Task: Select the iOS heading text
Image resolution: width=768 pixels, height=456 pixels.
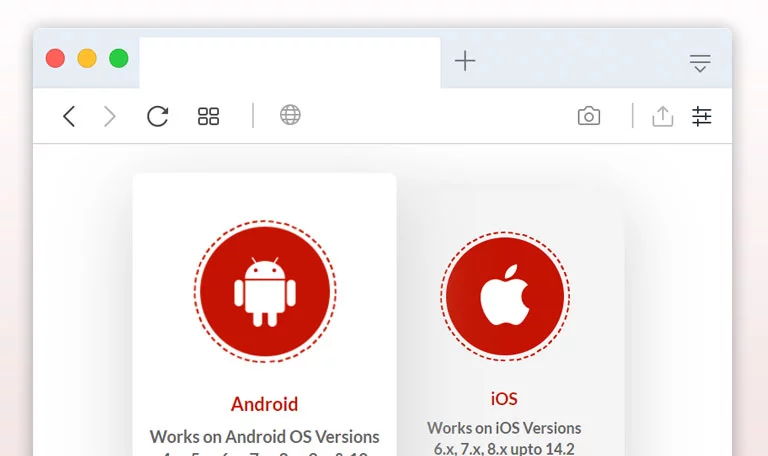Action: tap(504, 399)
